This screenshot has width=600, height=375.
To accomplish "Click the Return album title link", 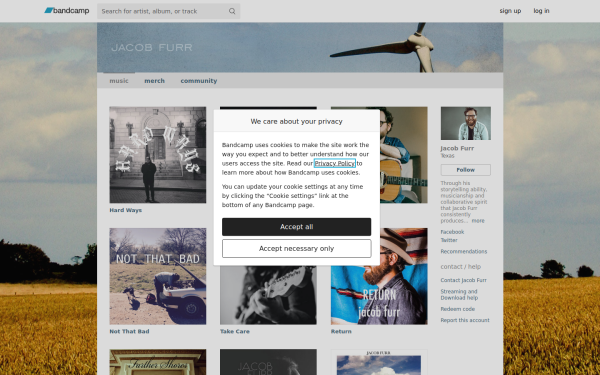I will 341,331.
